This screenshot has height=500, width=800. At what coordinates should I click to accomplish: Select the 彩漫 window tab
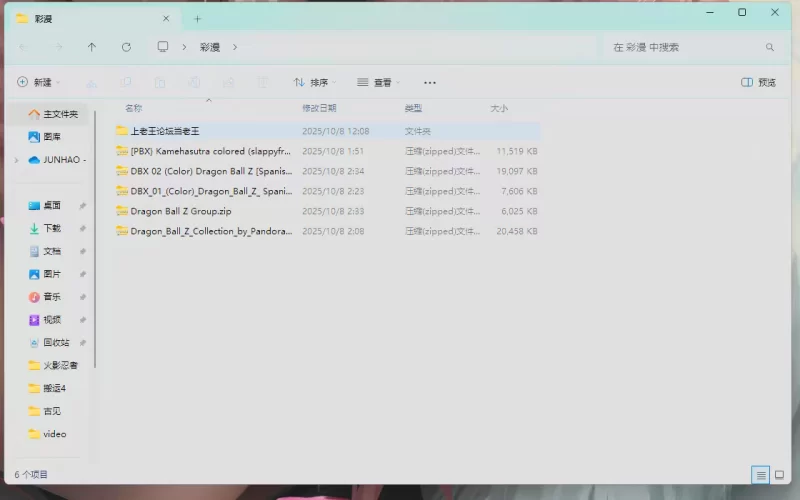pos(92,19)
